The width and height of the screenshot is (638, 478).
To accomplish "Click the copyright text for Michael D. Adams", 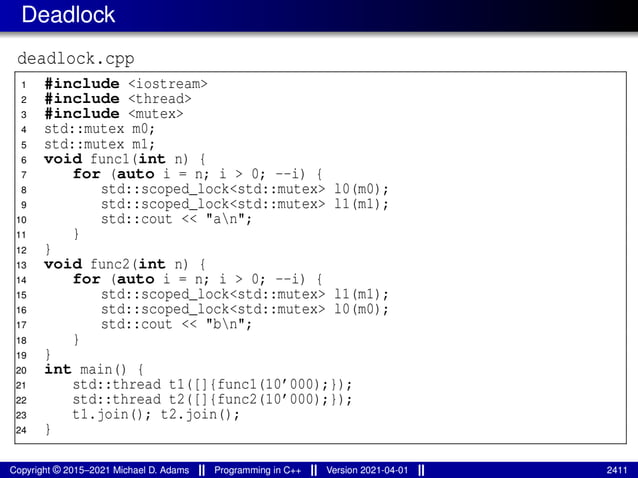I will [99, 470].
